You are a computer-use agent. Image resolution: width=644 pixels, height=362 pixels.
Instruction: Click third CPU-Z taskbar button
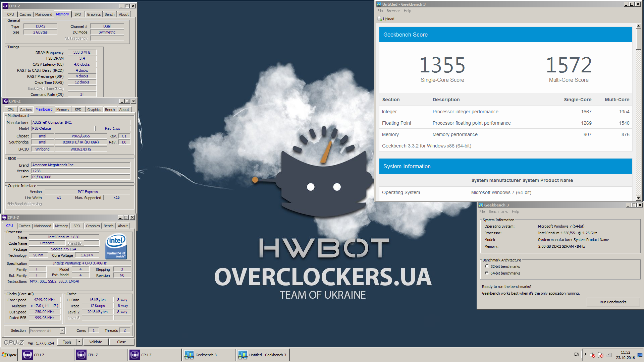point(155,355)
